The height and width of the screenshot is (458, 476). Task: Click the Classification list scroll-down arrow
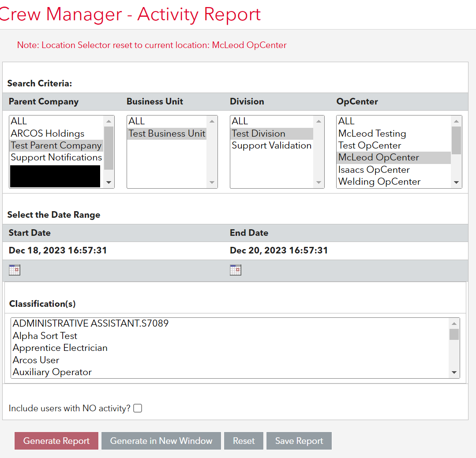(454, 372)
